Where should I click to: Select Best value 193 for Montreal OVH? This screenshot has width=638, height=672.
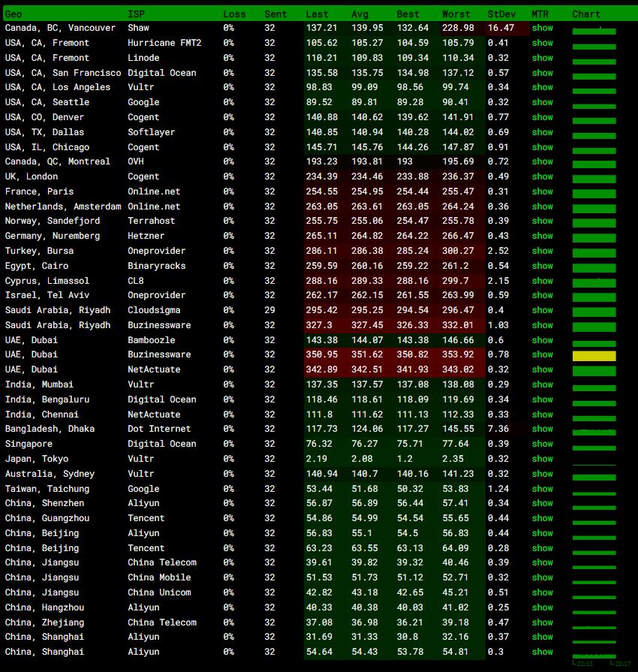tap(405, 161)
